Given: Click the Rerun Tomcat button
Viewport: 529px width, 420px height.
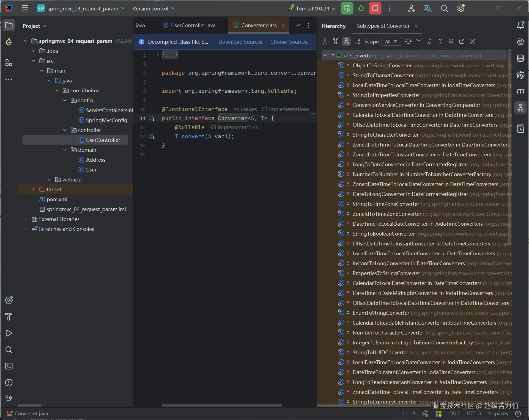Looking at the screenshot, I should coord(347,8).
